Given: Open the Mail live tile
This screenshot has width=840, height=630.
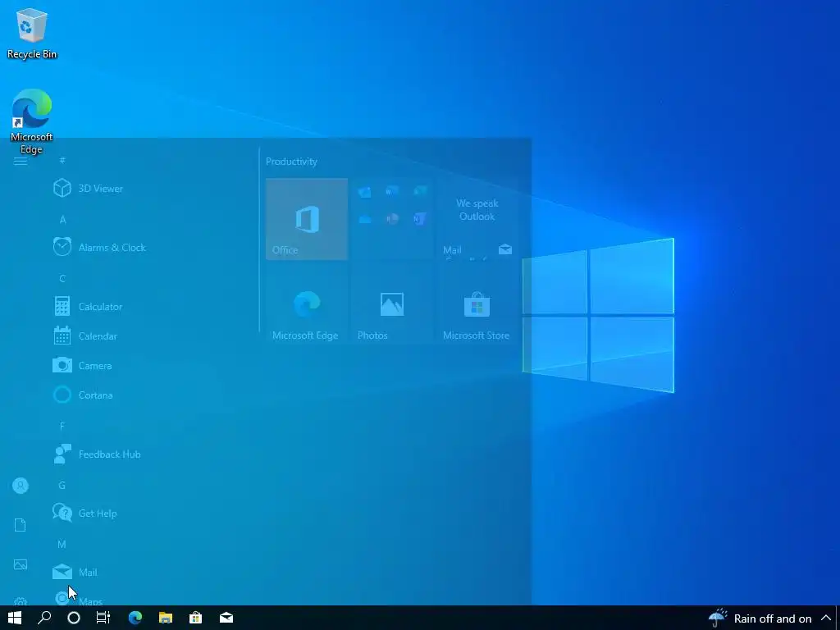Looking at the screenshot, I should click(x=477, y=219).
